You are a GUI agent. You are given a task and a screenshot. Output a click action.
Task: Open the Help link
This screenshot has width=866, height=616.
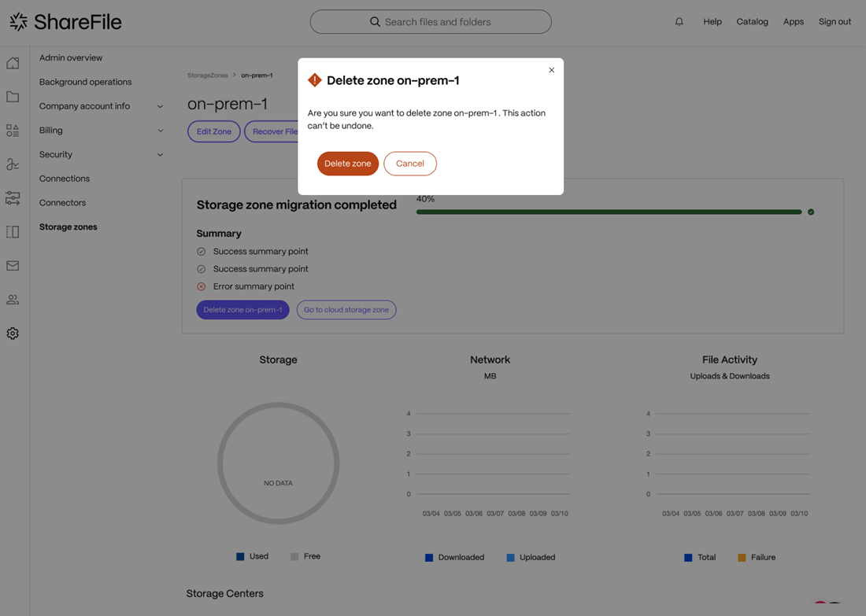click(x=712, y=21)
